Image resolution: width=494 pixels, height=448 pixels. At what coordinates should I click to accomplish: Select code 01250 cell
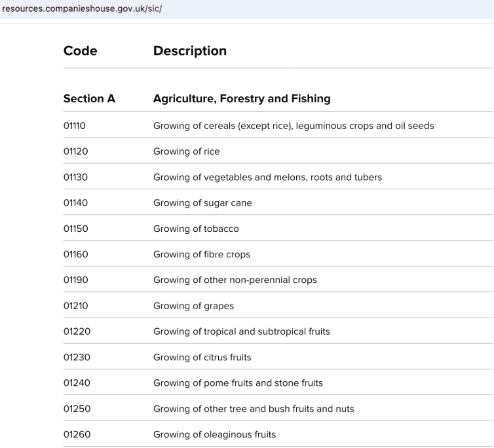click(77, 409)
